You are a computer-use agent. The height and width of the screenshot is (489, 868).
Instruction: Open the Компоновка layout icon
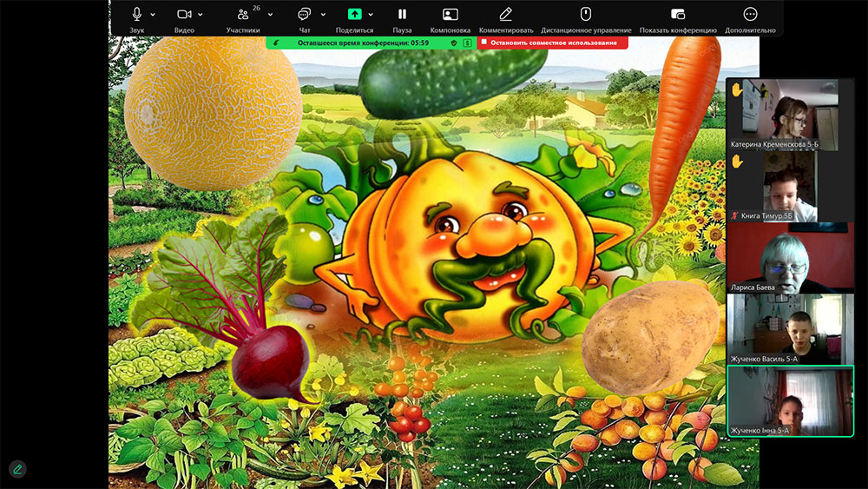pos(450,15)
